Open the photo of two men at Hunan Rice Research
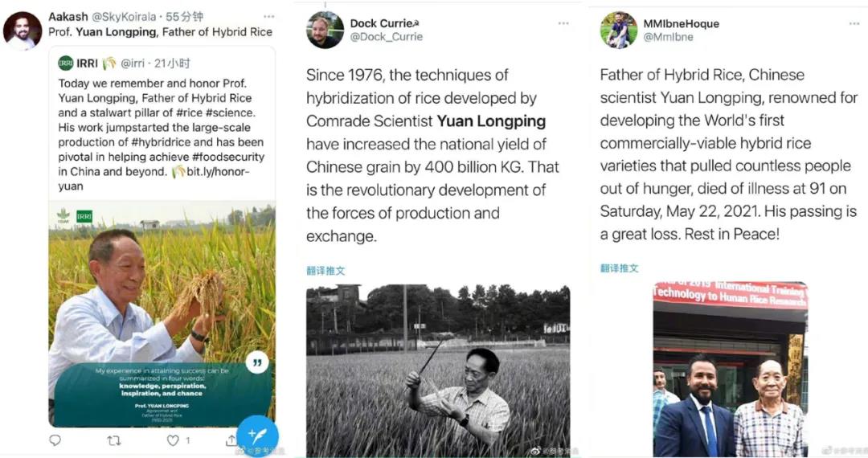Image resolution: width=868 pixels, height=458 pixels. (730, 369)
